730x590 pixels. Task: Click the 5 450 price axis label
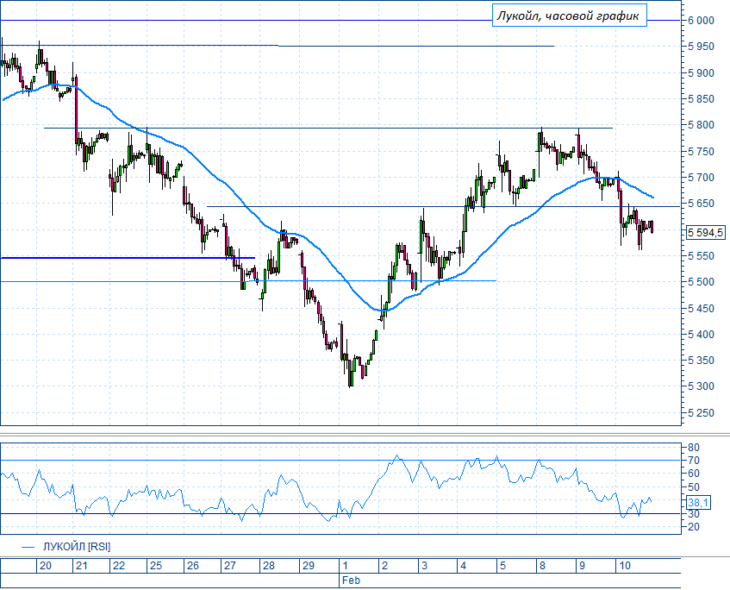pos(701,308)
